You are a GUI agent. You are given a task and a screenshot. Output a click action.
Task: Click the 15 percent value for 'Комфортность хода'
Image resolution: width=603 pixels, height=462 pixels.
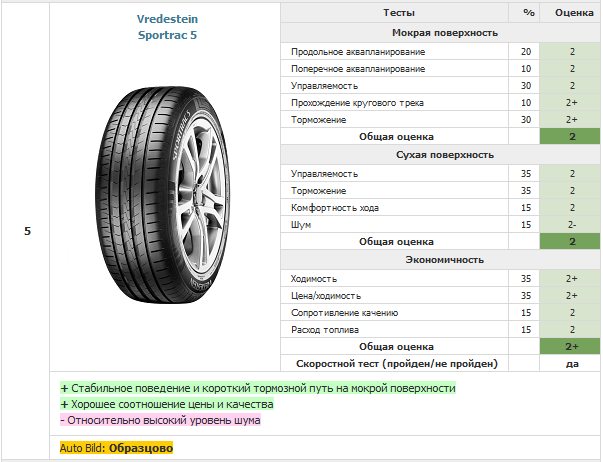(526, 208)
